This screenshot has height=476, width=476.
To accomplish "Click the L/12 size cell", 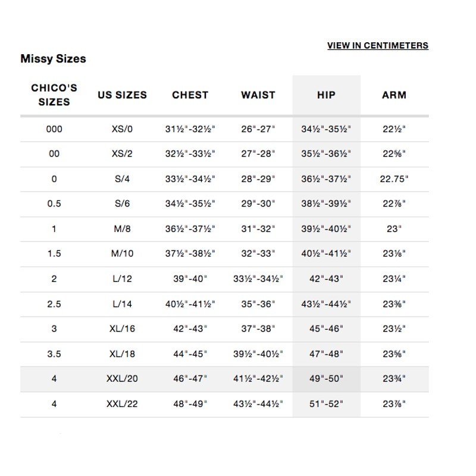I will click(122, 278).
